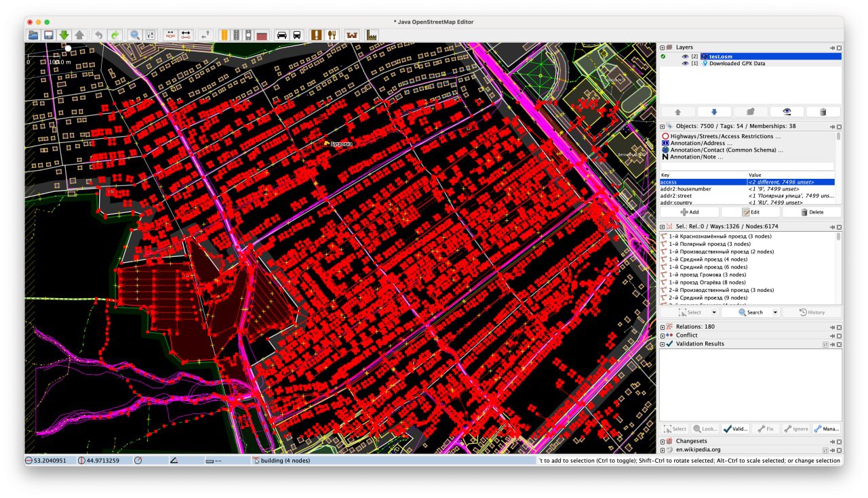Open Annotation/Address preset link

[697, 143]
